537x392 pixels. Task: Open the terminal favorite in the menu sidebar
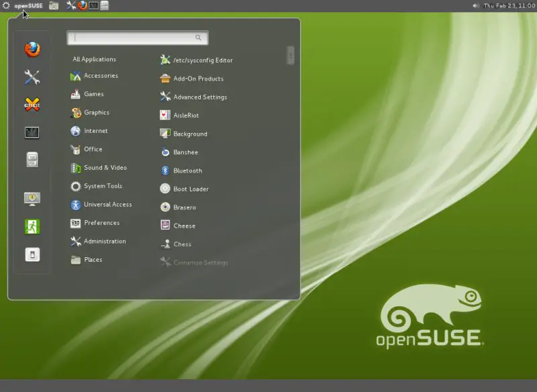point(32,132)
